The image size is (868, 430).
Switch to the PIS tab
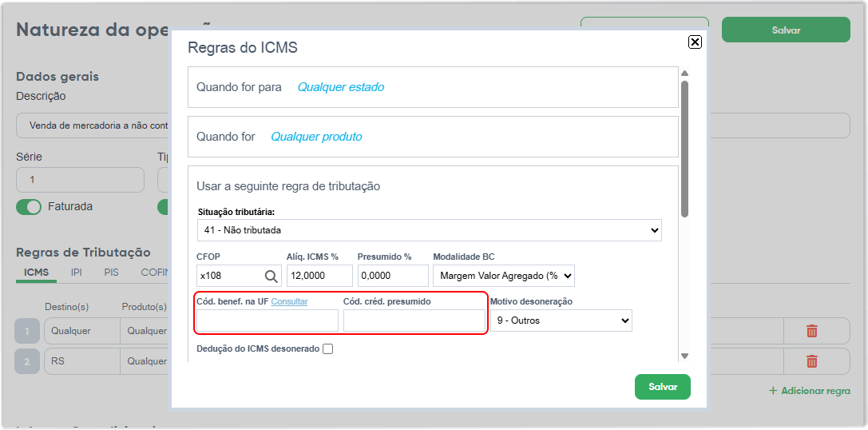(111, 273)
